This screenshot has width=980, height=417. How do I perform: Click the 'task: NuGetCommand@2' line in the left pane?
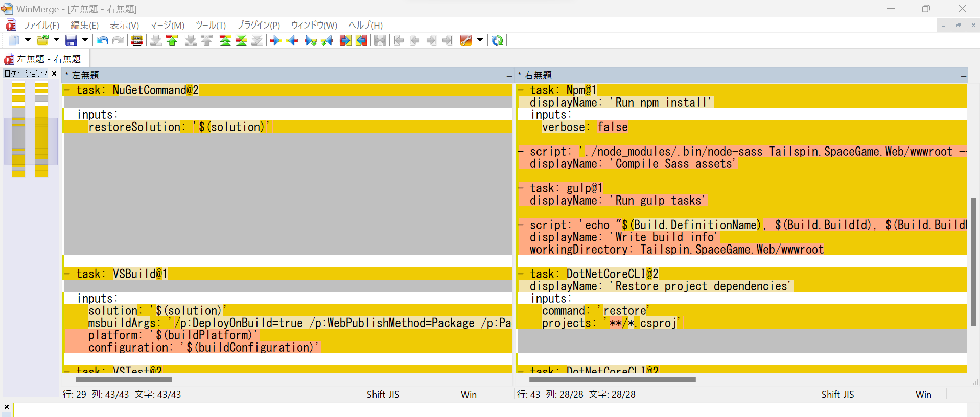pyautogui.click(x=287, y=90)
